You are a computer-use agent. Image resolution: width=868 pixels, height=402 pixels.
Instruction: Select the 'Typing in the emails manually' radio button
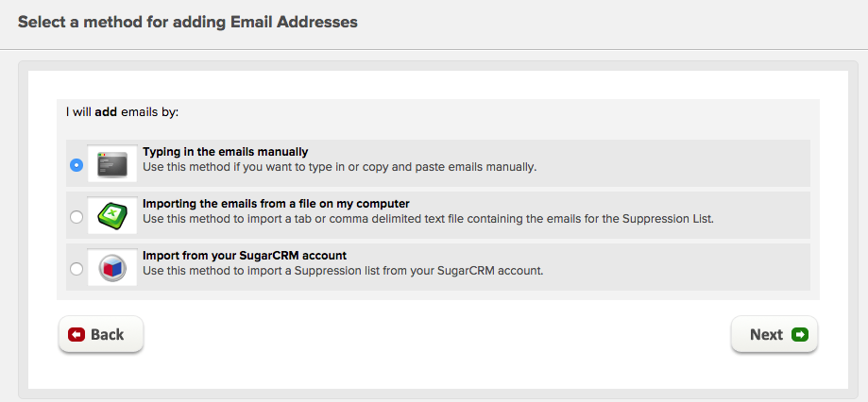coord(77,165)
